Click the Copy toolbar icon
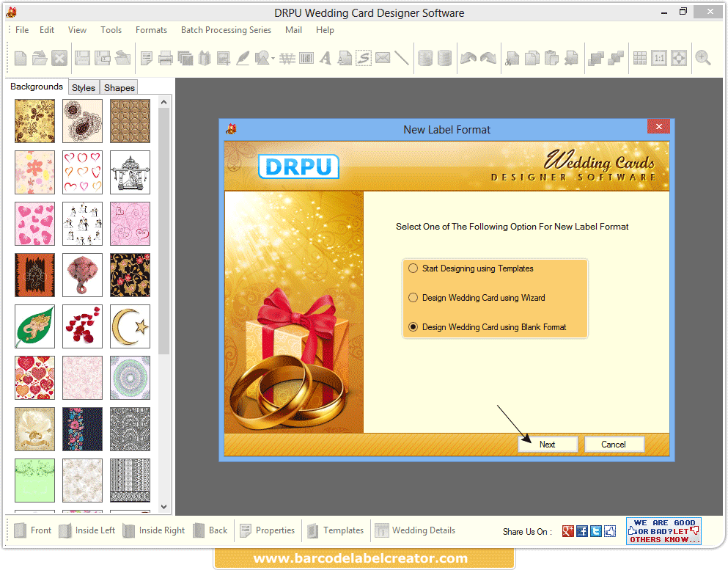Viewport: 728px width, 570px height. pos(532,58)
